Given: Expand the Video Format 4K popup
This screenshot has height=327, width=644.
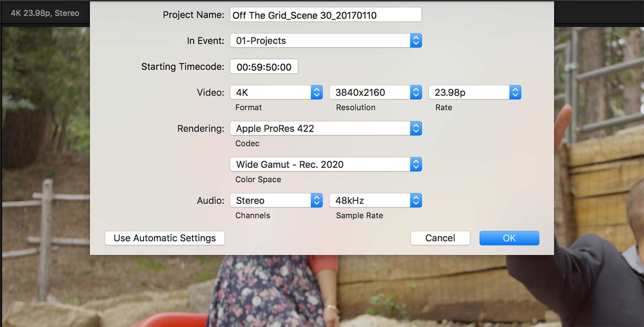Looking at the screenshot, I should pos(276,92).
